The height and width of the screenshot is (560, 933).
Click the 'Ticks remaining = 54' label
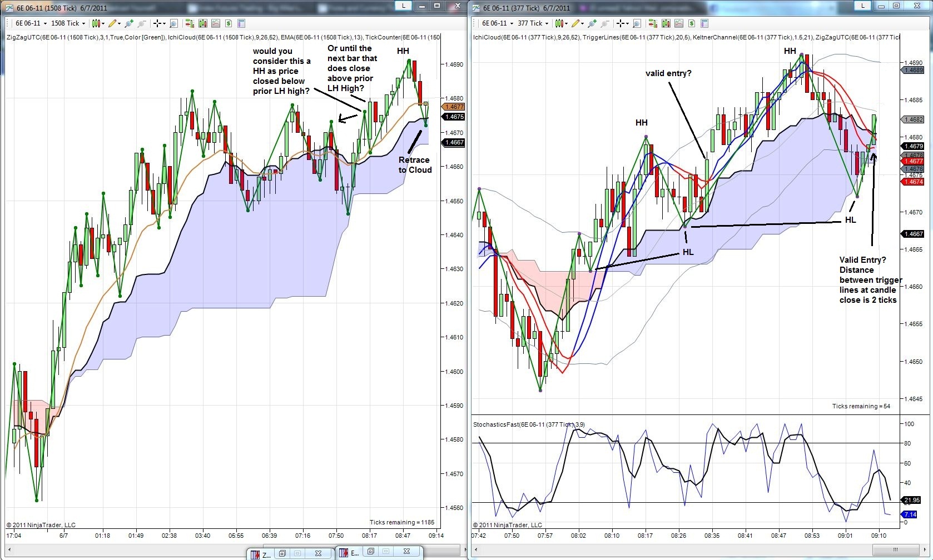point(861,406)
